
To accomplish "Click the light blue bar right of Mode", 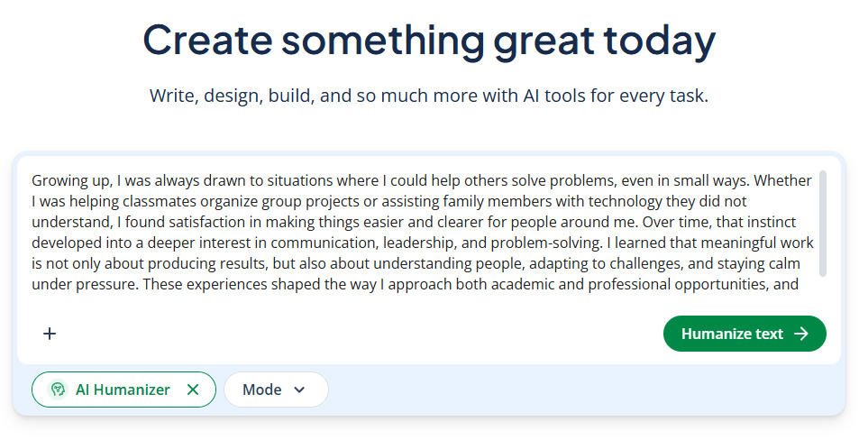I will [x=586, y=390].
